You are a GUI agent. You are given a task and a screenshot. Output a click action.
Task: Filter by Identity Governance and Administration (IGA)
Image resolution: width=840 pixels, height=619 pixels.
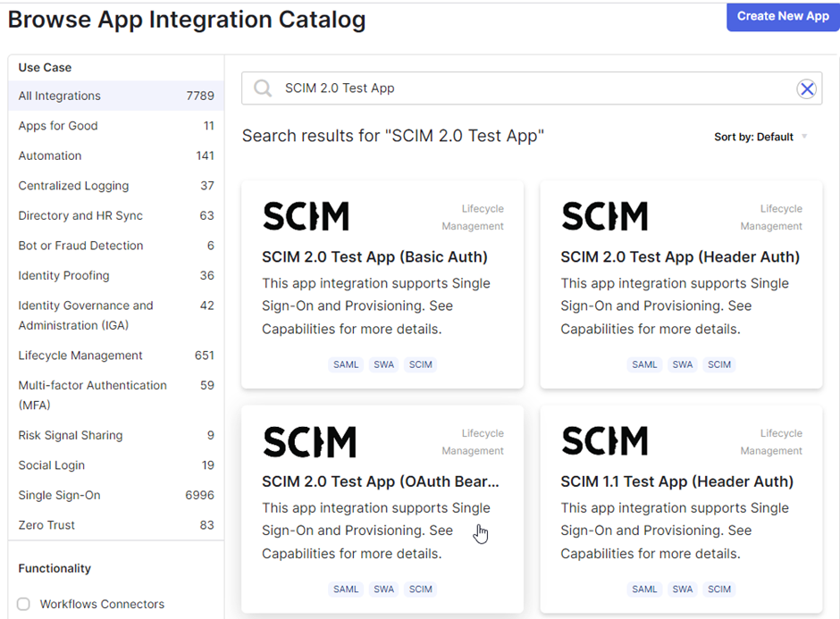click(116, 315)
